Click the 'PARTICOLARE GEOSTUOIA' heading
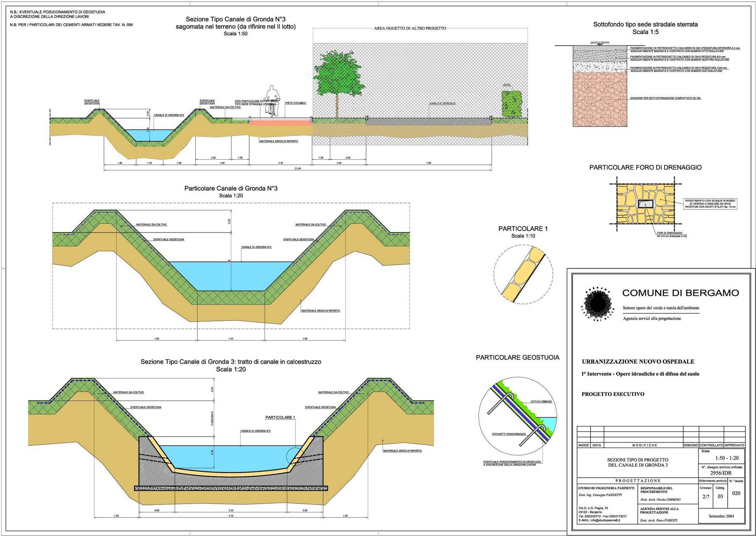The height and width of the screenshot is (536, 756). click(517, 357)
